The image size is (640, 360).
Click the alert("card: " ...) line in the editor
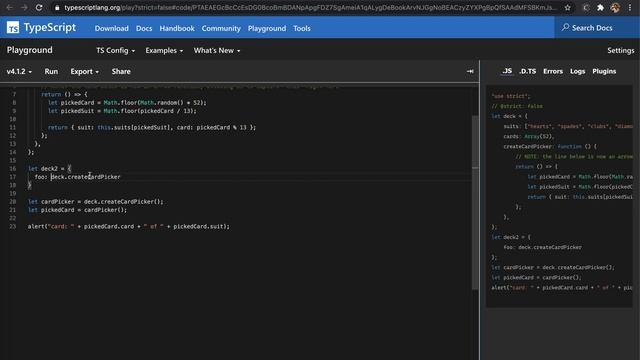coord(129,226)
